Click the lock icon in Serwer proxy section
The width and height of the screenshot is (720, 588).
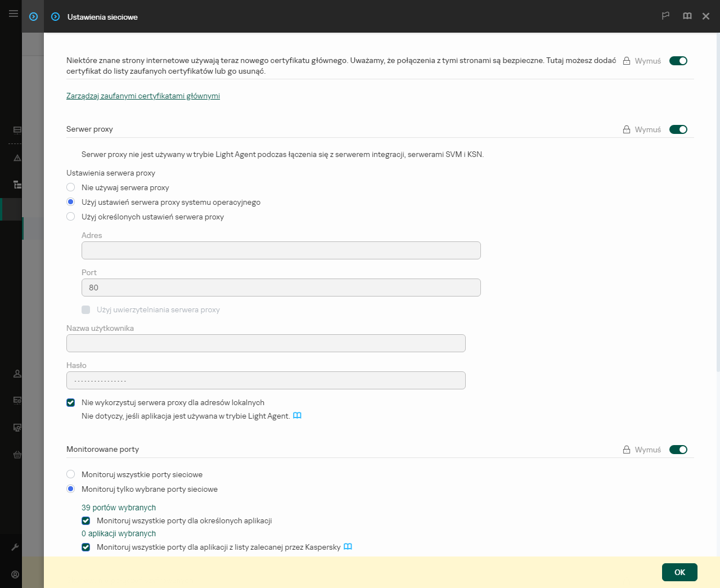tap(626, 129)
